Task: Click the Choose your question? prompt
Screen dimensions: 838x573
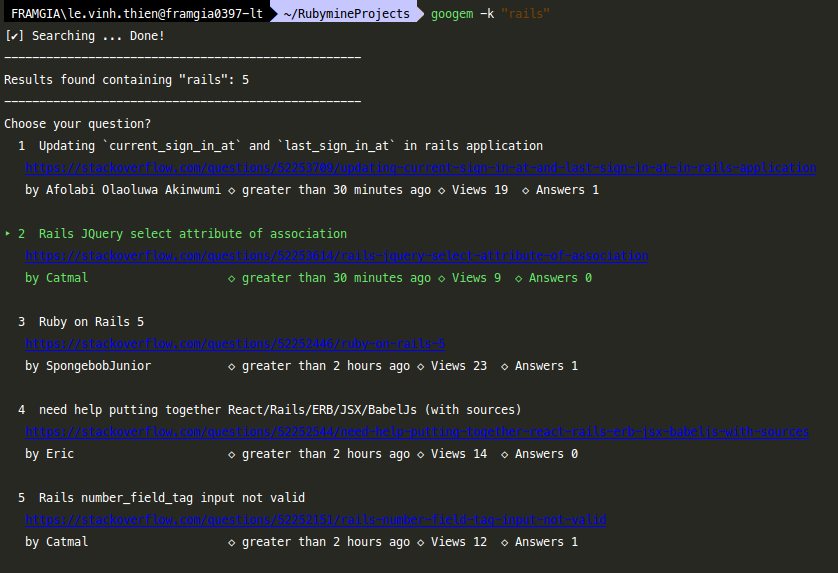Action: click(77, 124)
